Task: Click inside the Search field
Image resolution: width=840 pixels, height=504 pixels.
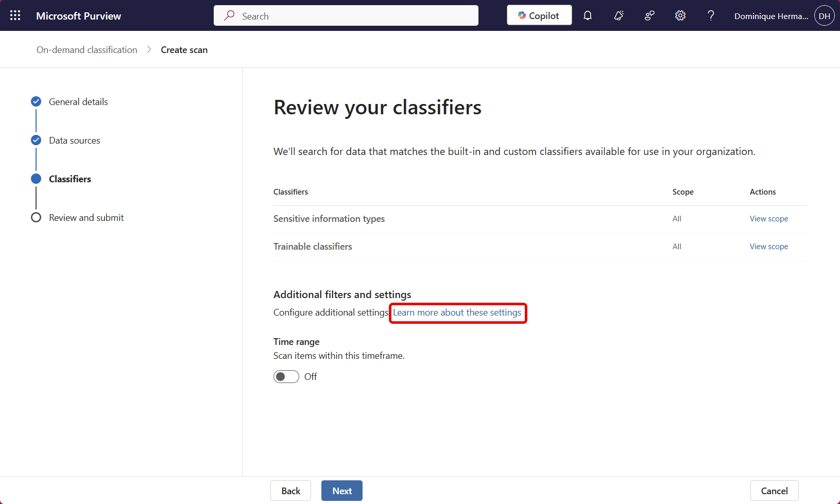Action: coord(346,15)
